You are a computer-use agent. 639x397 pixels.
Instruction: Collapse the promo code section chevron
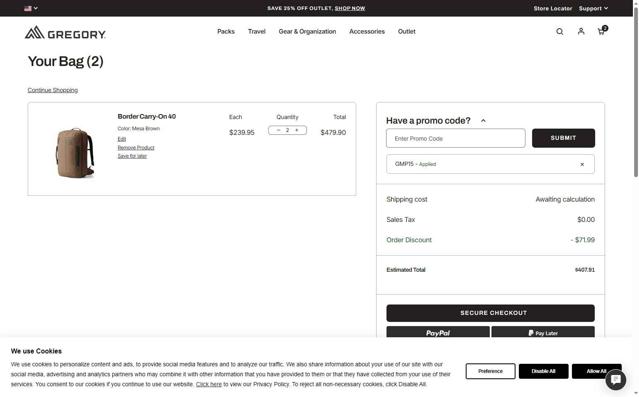(x=483, y=121)
